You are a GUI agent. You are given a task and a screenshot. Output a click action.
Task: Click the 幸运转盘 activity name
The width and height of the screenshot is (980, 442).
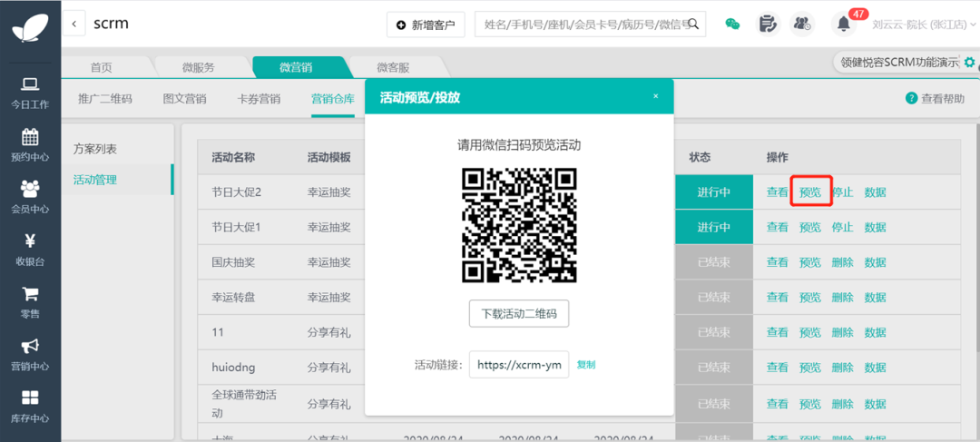[x=233, y=297]
